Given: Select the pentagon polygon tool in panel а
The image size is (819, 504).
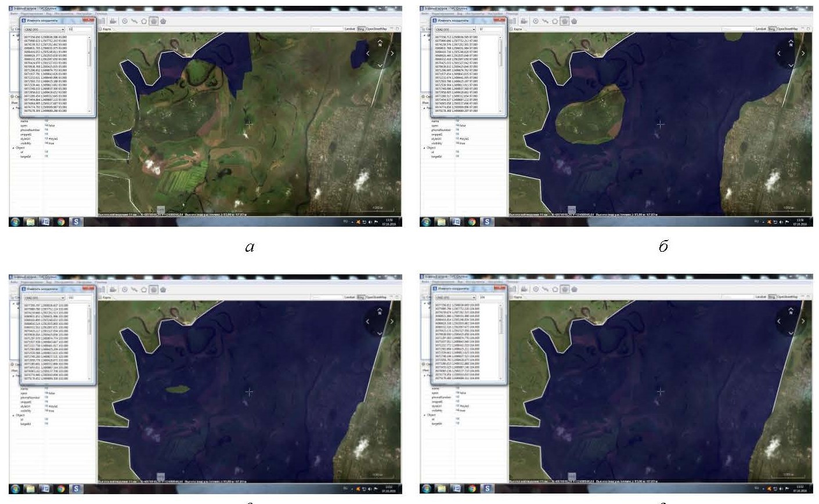Looking at the screenshot, I should [144, 21].
